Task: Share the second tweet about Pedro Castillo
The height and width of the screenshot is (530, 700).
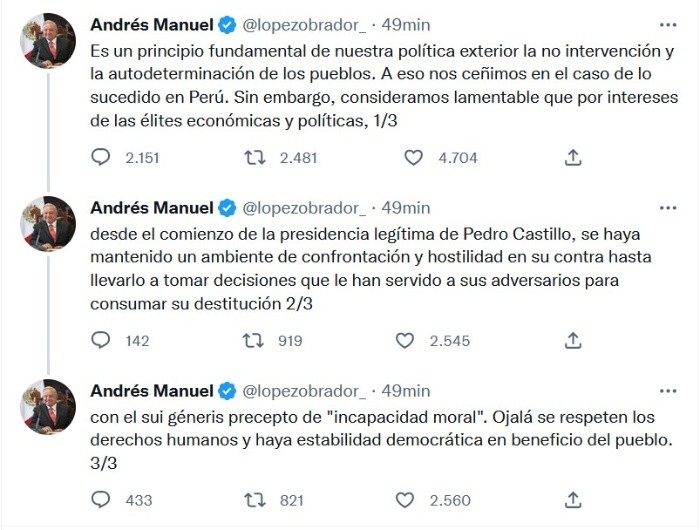Action: coord(573,341)
